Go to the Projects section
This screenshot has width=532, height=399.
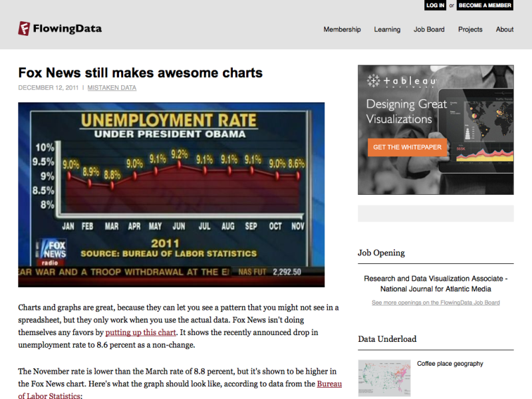click(x=470, y=30)
